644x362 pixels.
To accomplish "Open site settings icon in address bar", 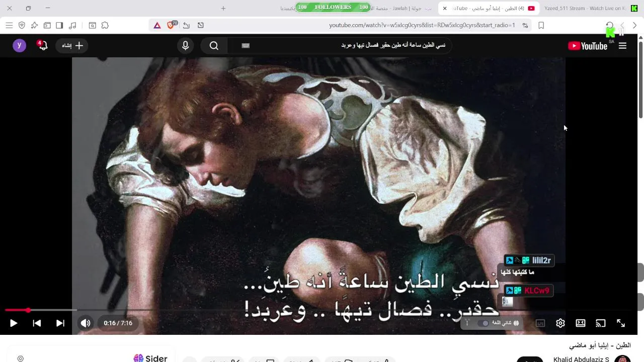I will tap(525, 25).
